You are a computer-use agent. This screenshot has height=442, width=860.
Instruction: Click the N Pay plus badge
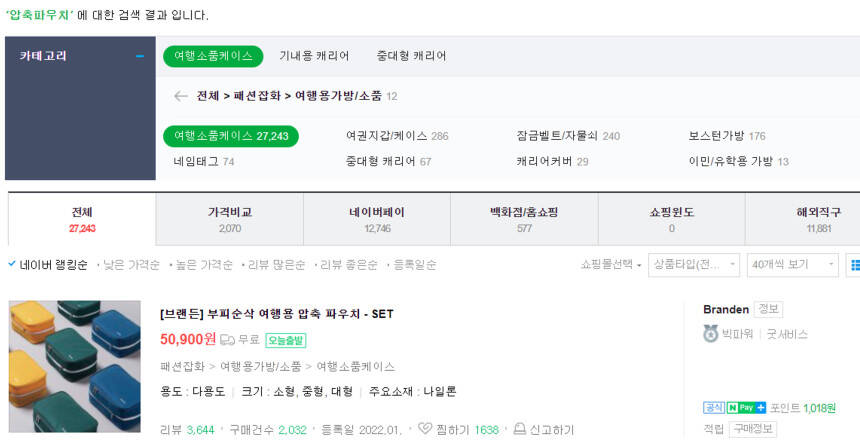coord(746,408)
